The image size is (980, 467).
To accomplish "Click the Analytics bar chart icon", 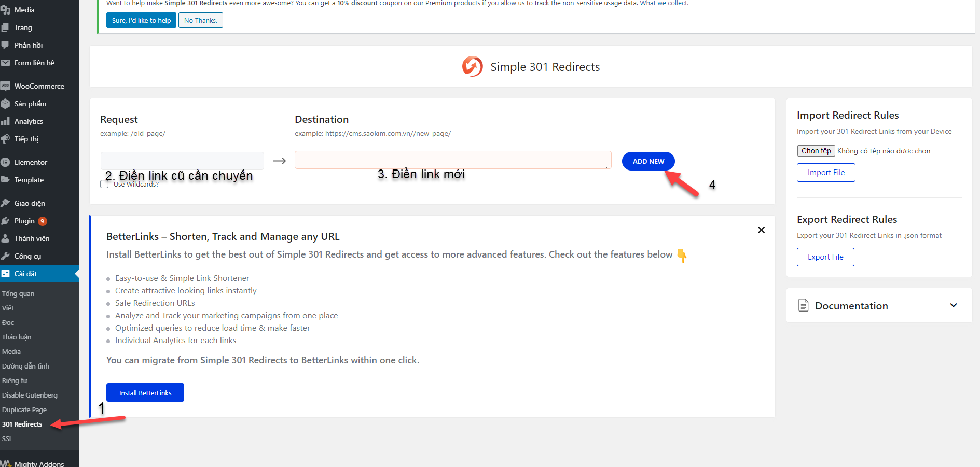I will click(x=6, y=121).
